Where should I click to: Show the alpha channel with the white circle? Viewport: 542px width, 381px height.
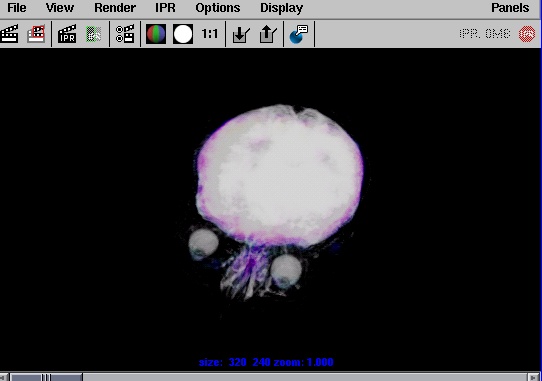coord(183,34)
